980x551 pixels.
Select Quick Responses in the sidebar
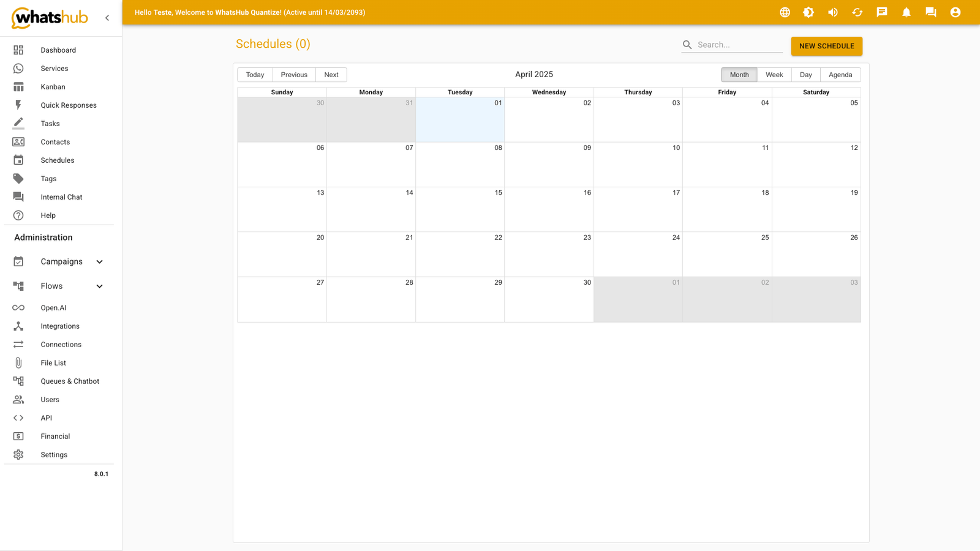[69, 105]
